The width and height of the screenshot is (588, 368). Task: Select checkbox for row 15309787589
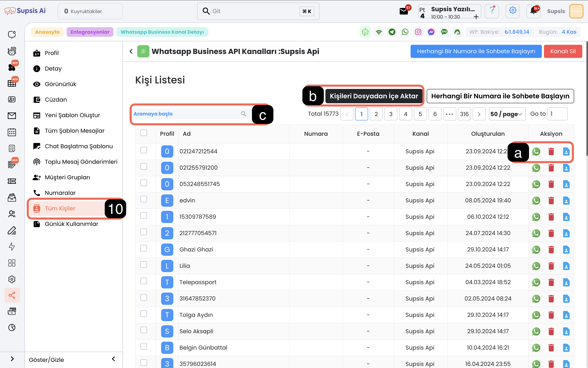point(144,216)
